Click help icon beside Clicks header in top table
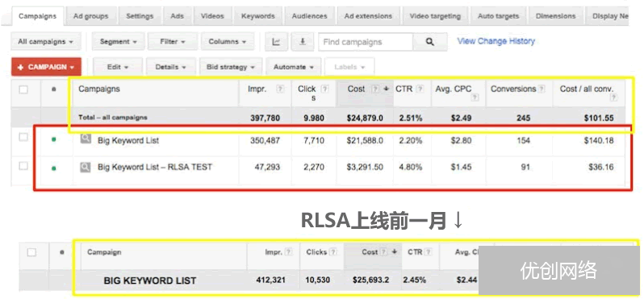 (324, 89)
